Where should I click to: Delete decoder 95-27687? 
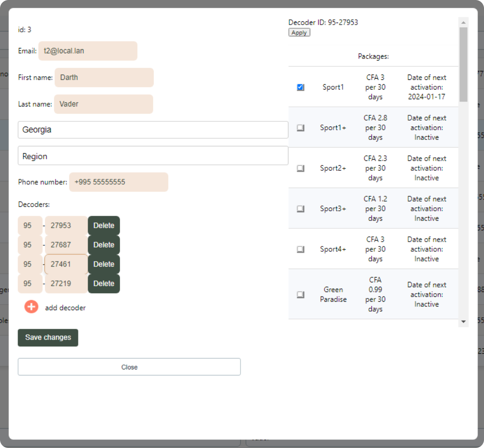pyautogui.click(x=104, y=245)
